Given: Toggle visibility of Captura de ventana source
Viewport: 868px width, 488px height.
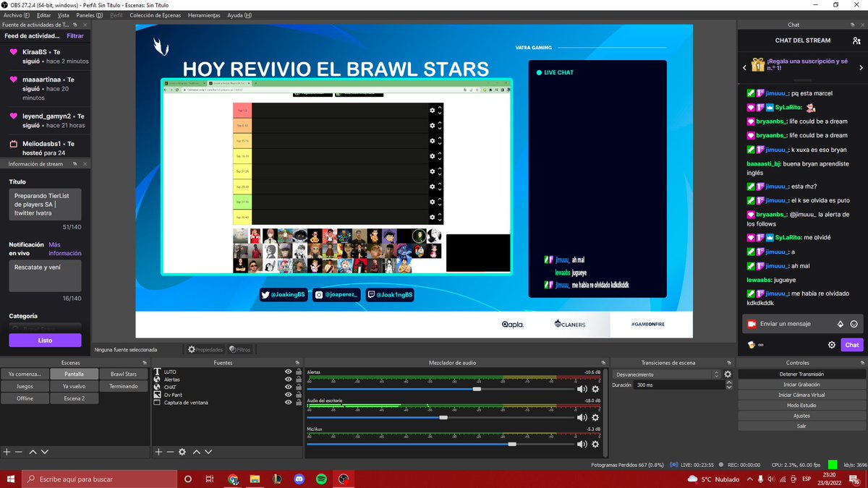Looking at the screenshot, I should coord(289,403).
